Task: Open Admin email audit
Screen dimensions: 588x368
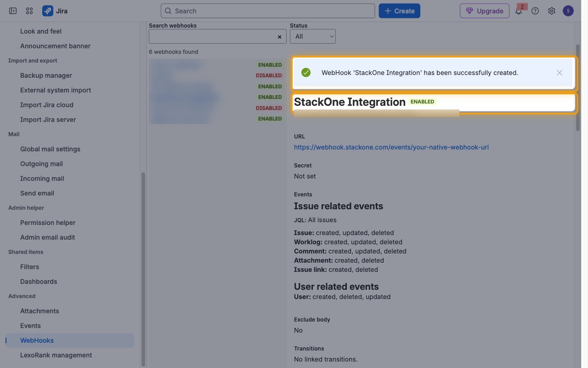Action: click(47, 237)
